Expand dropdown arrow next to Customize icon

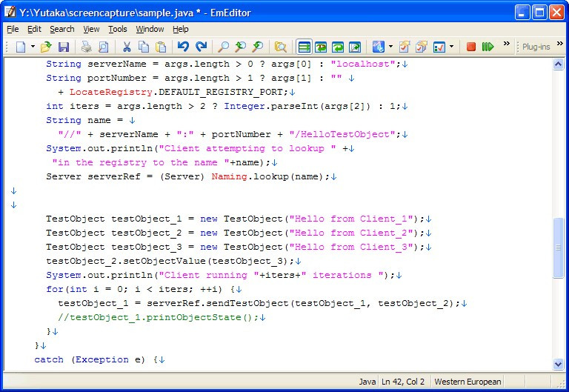(x=451, y=47)
